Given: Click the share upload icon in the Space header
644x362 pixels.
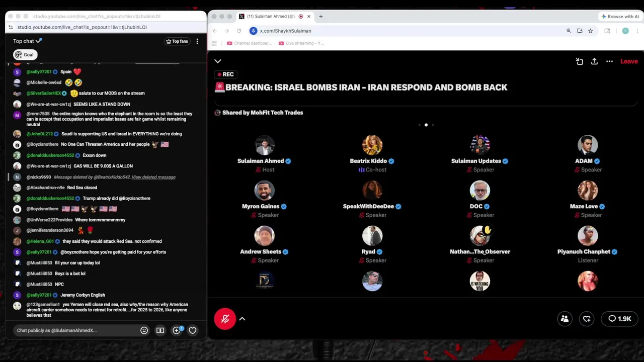Looking at the screenshot, I should pyautogui.click(x=594, y=61).
